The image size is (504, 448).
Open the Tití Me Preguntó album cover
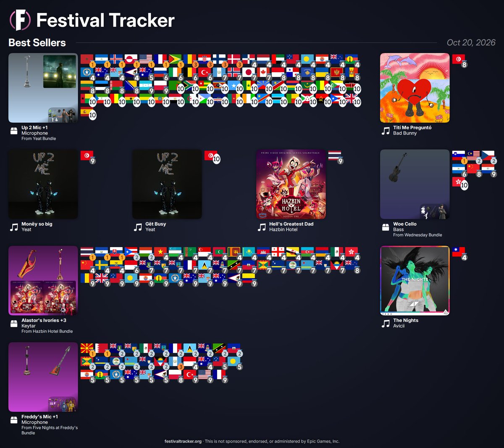tap(415, 88)
